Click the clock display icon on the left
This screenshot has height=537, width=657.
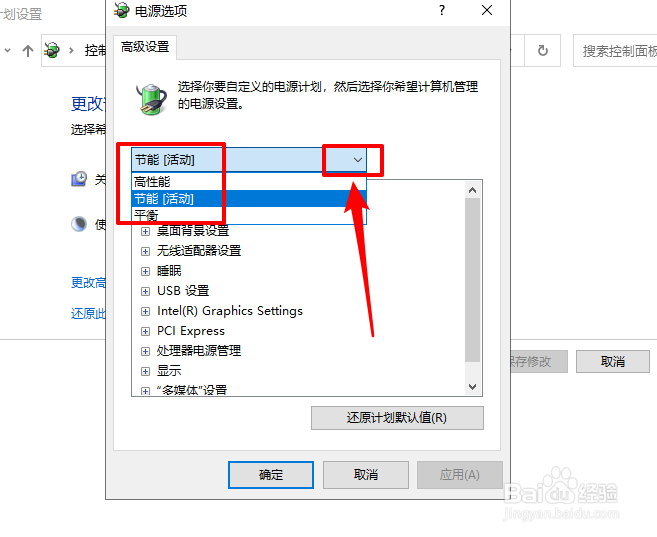click(79, 179)
